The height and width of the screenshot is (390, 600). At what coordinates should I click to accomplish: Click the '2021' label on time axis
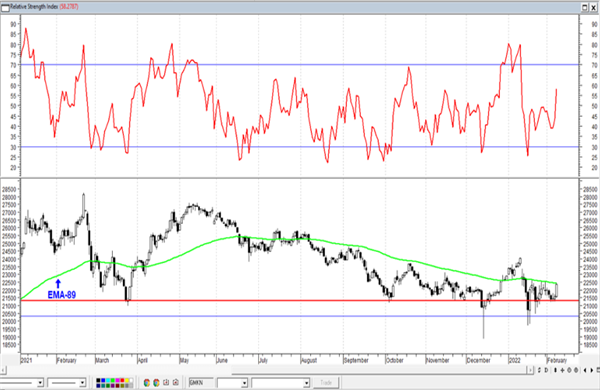tap(26, 361)
